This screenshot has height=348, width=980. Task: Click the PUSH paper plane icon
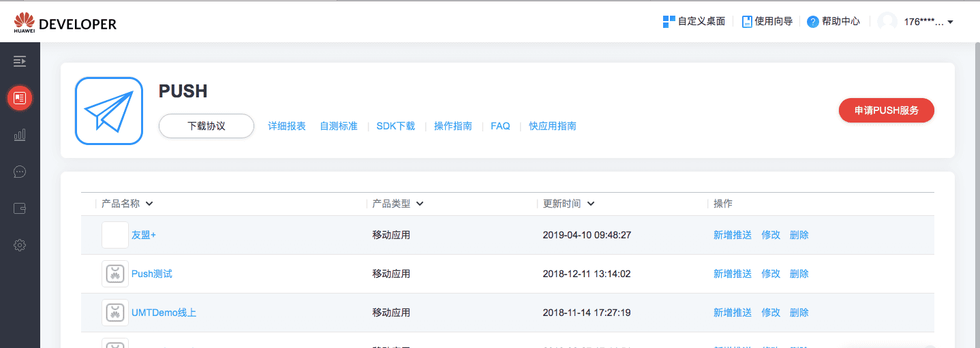click(x=109, y=111)
